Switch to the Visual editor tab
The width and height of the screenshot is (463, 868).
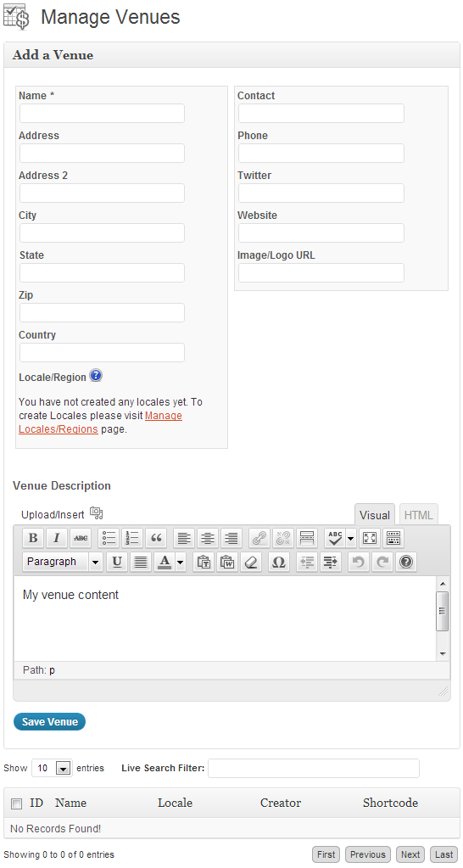[x=375, y=515]
